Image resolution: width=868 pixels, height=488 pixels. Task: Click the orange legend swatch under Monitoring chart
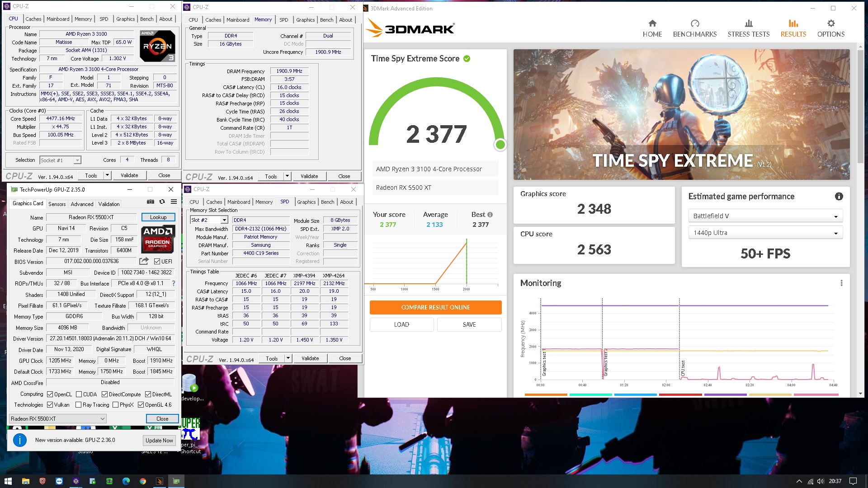pos(546,394)
